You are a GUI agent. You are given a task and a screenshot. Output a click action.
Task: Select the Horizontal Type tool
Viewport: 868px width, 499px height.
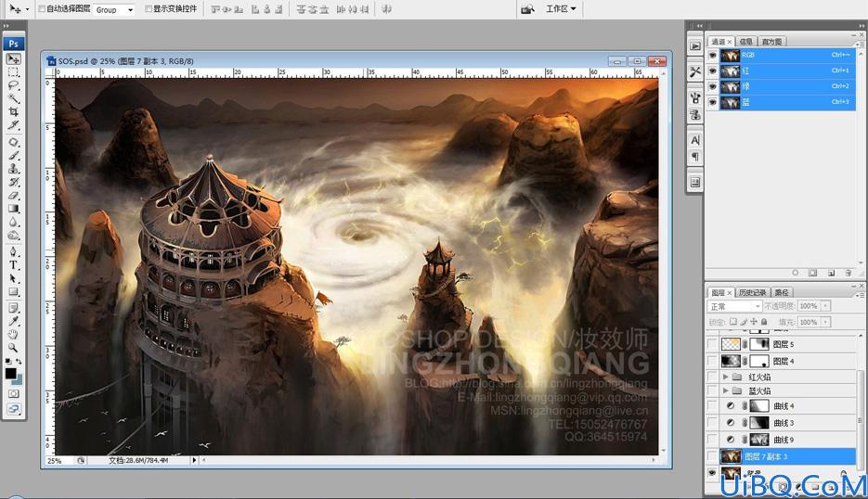[x=13, y=265]
